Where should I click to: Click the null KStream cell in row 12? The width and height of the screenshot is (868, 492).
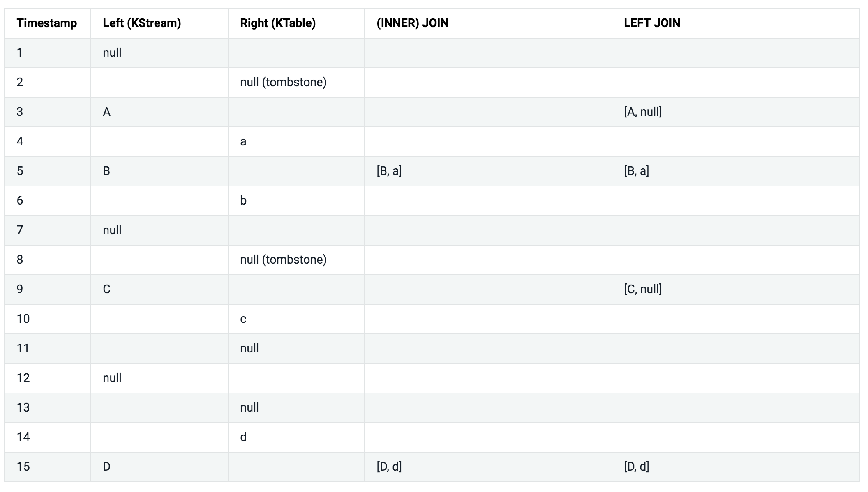point(112,378)
